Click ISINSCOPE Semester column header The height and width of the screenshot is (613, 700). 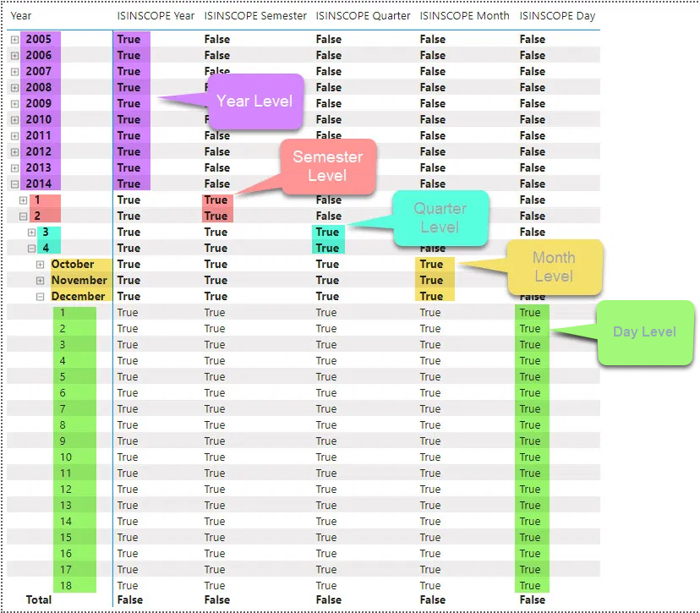tap(255, 15)
